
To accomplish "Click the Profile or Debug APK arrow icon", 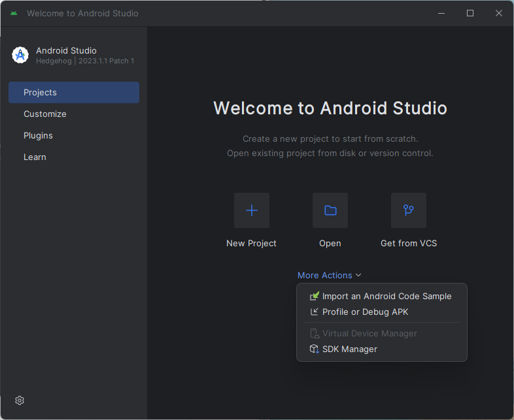I will pos(314,312).
